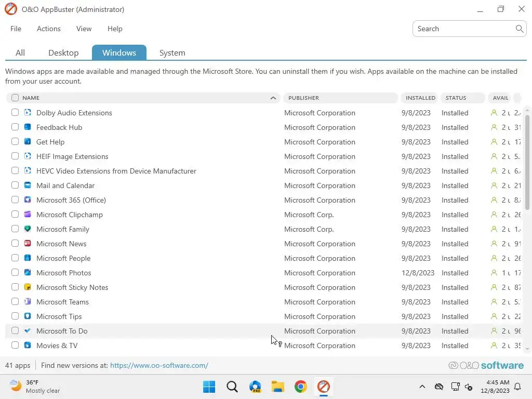532x399 pixels.
Task: Check the Movies & TV checkbox
Action: point(15,345)
